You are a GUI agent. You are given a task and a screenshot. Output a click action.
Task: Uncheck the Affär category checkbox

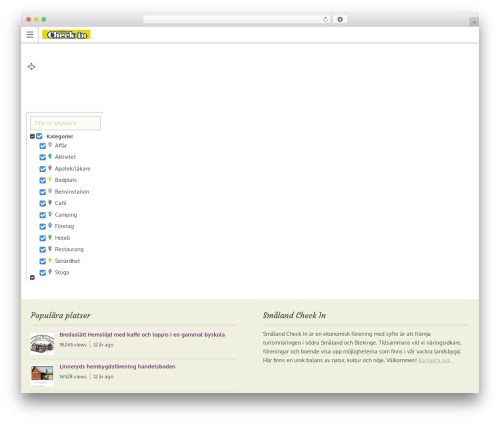[43, 146]
